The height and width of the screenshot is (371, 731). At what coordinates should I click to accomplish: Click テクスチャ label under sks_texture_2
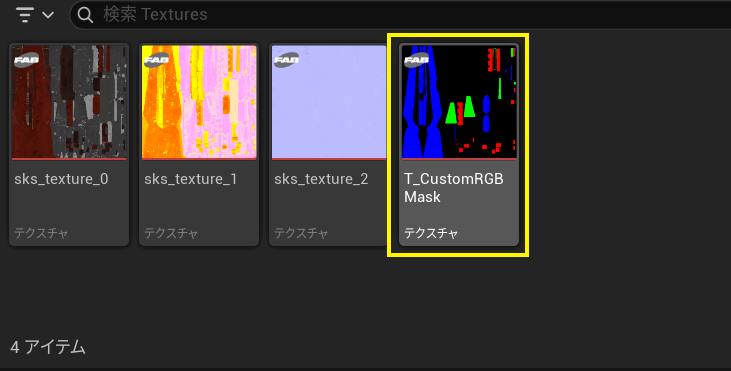click(301, 233)
